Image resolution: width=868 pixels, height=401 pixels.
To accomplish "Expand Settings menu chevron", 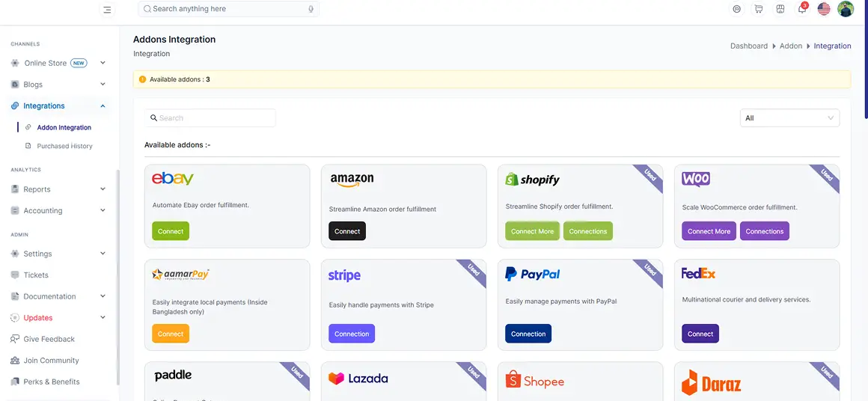I will pos(103,254).
